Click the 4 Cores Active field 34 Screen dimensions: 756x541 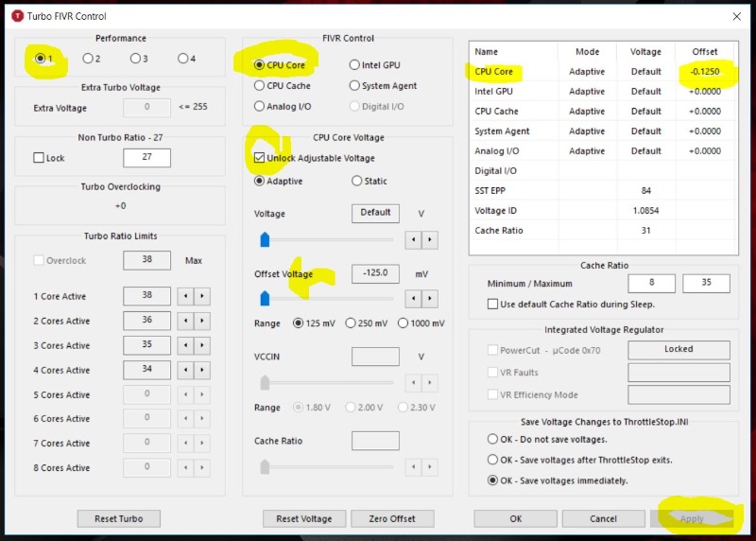point(146,369)
